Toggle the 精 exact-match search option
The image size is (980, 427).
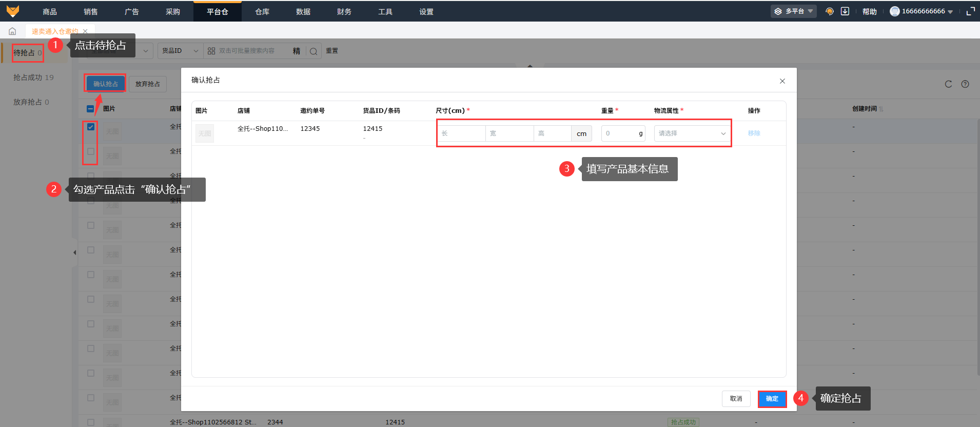pyautogui.click(x=297, y=51)
